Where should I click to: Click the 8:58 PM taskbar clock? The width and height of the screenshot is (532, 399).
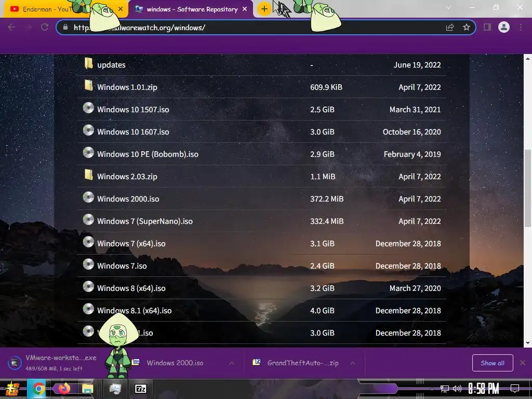(x=484, y=389)
